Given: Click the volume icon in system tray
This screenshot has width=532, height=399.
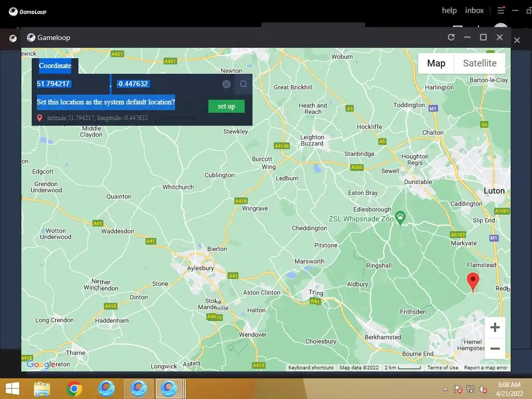Looking at the screenshot, I should click(483, 390).
